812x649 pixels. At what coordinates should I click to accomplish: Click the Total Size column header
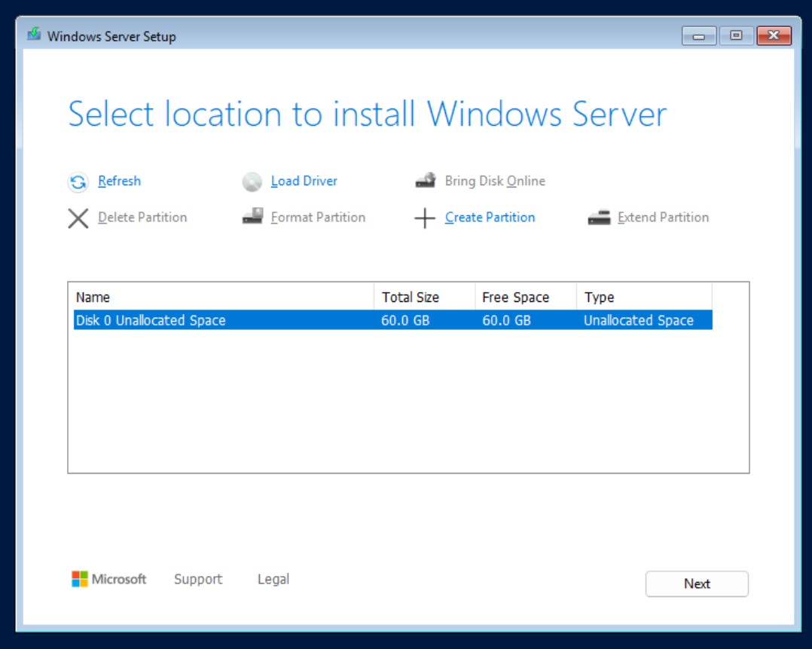(424, 297)
